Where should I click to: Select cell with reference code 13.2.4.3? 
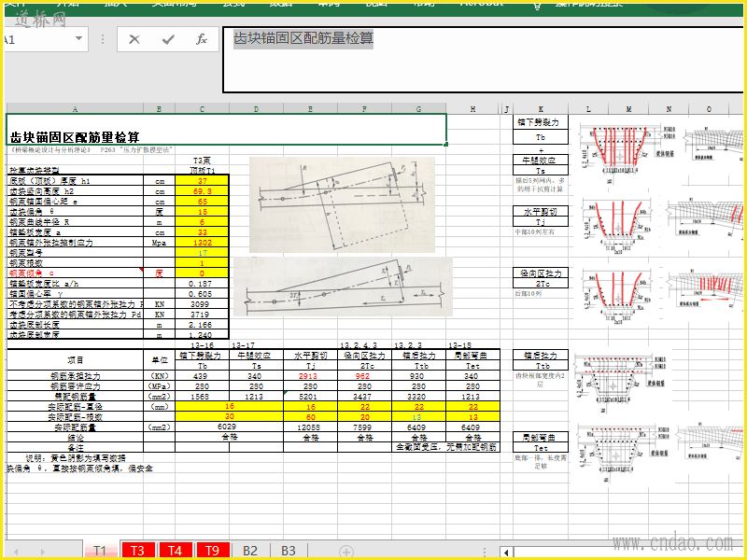click(x=364, y=344)
